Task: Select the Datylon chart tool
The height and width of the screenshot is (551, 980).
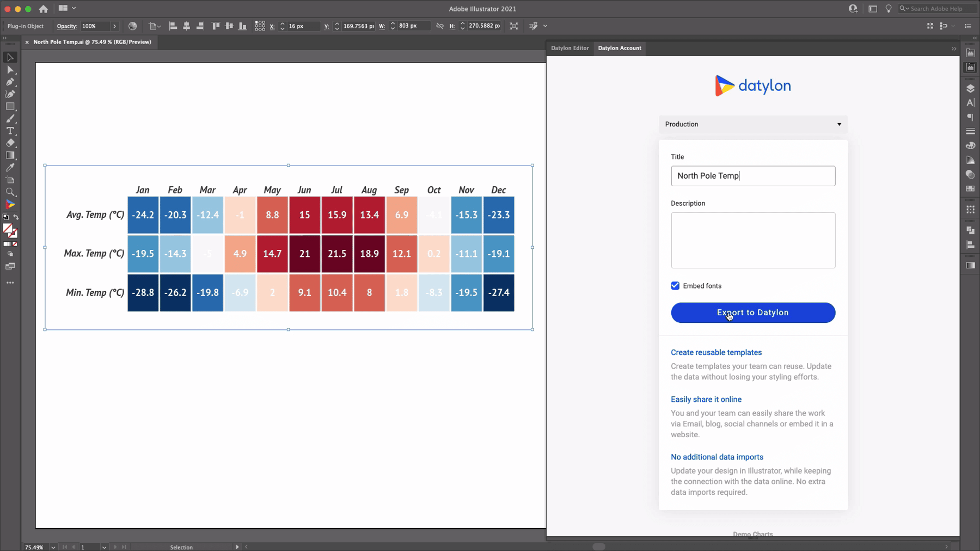Action: pos(10,204)
